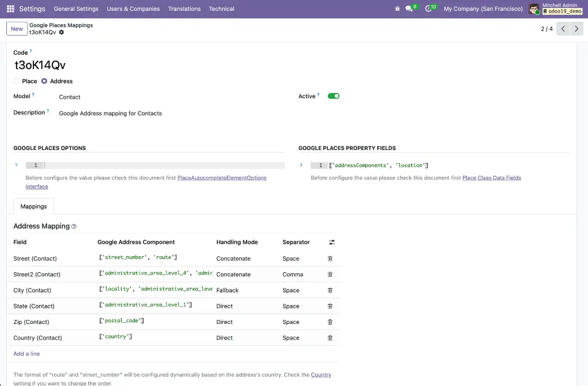Click Add a line link
588x386 pixels.
pos(26,353)
